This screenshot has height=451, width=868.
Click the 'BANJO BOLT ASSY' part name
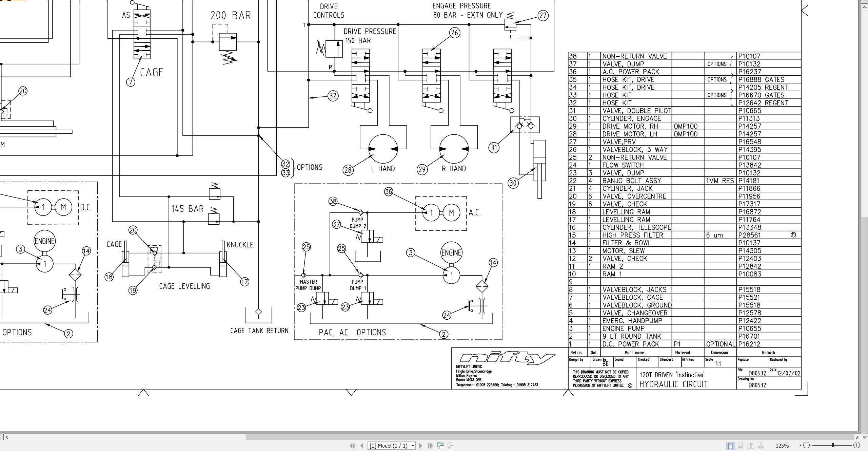[632, 181]
